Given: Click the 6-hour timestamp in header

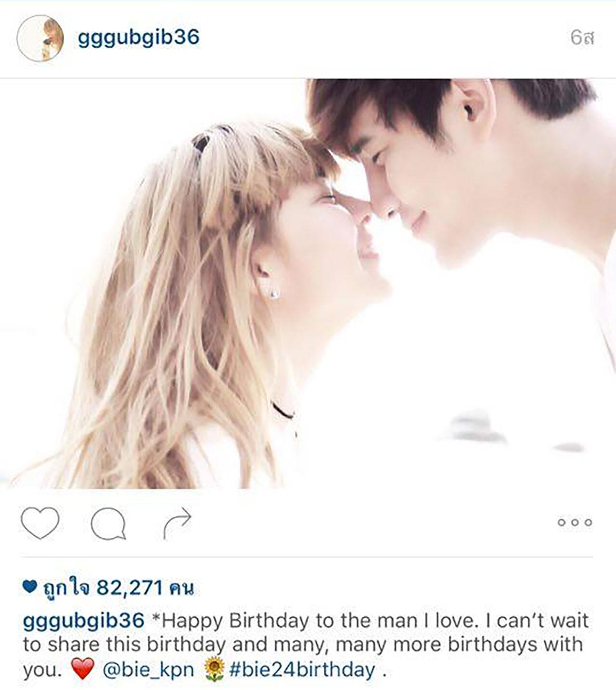Looking at the screenshot, I should click(x=582, y=38).
